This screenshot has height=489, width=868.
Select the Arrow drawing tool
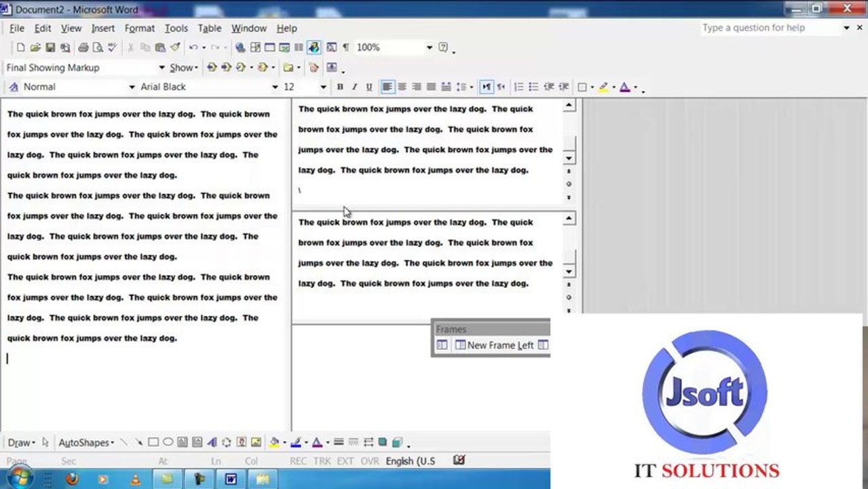click(x=138, y=443)
